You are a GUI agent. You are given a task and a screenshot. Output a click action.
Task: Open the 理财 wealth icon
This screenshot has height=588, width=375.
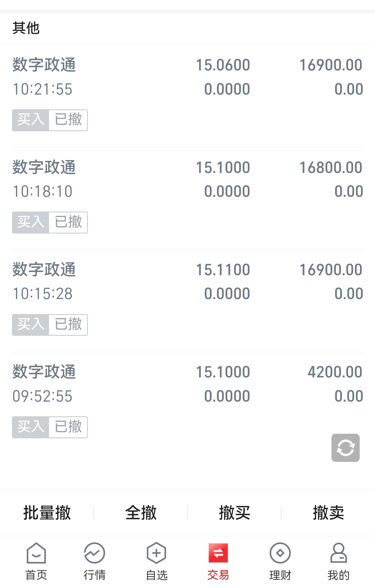(280, 553)
